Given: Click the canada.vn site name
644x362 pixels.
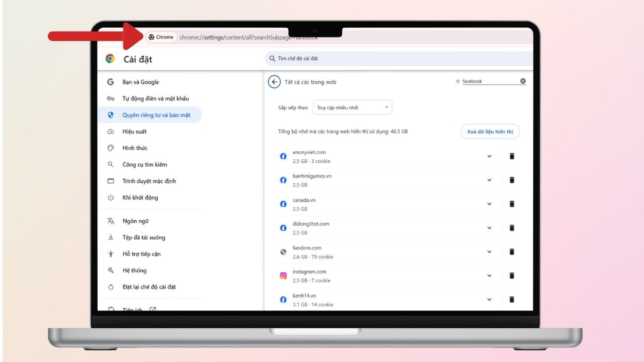Looking at the screenshot, I should click(304, 200).
